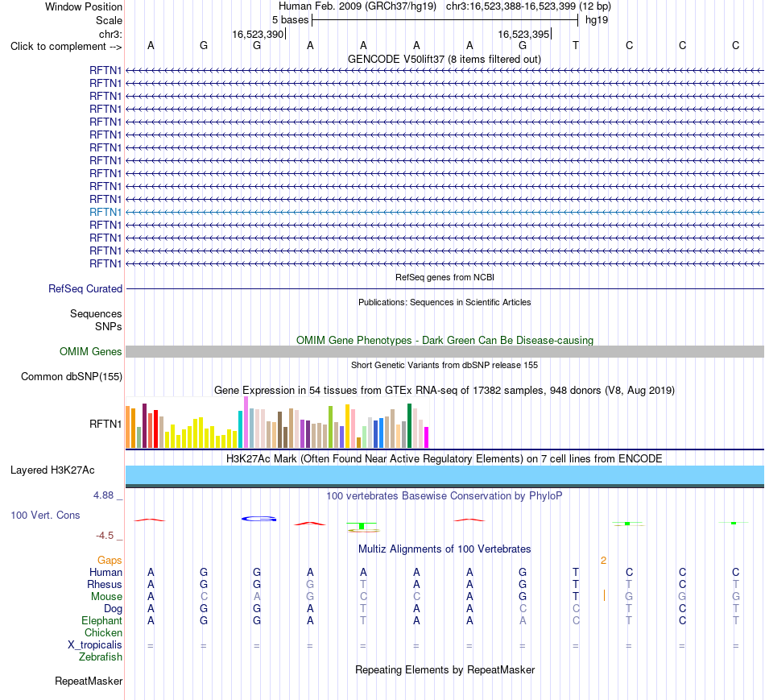Click the 'SNPs' track label
The image size is (765, 700).
coord(109,326)
